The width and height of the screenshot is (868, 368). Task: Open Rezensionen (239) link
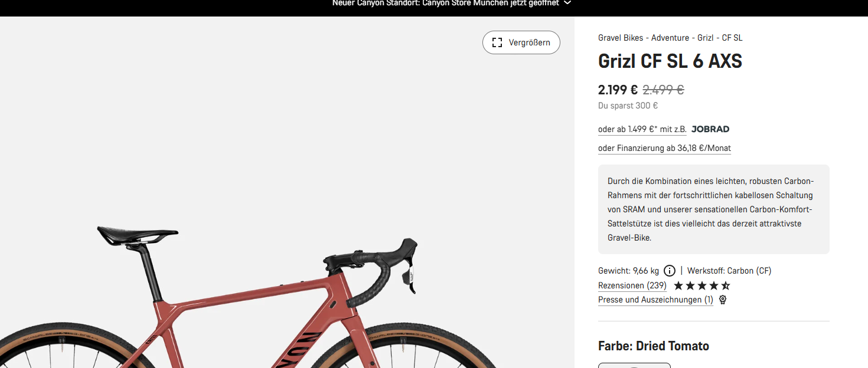(632, 285)
